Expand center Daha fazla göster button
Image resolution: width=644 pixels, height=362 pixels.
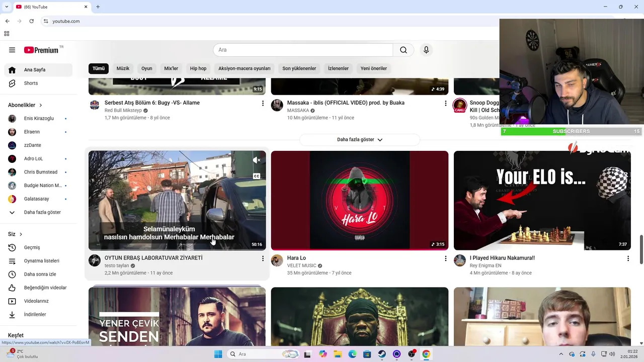(360, 139)
